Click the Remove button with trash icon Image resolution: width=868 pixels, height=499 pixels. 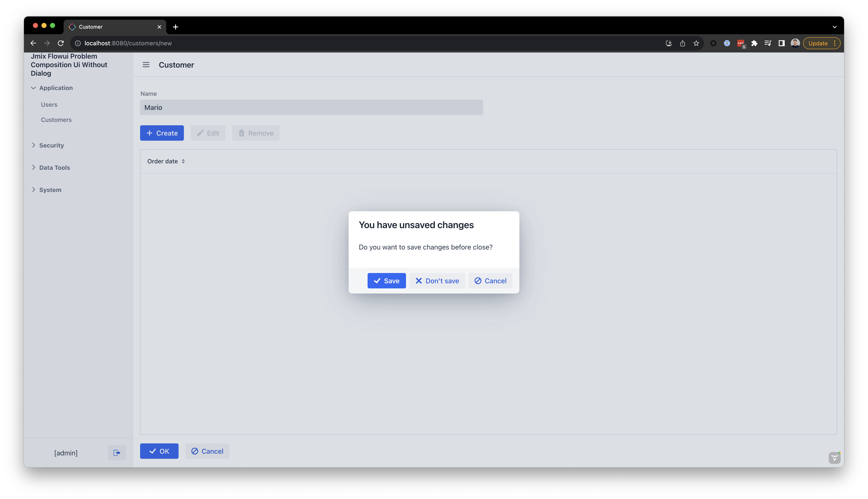[x=256, y=133]
